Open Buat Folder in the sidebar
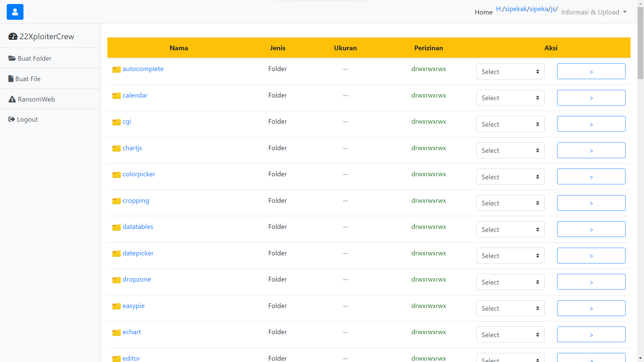Screen dimensions: 644x362 [50, 58]
